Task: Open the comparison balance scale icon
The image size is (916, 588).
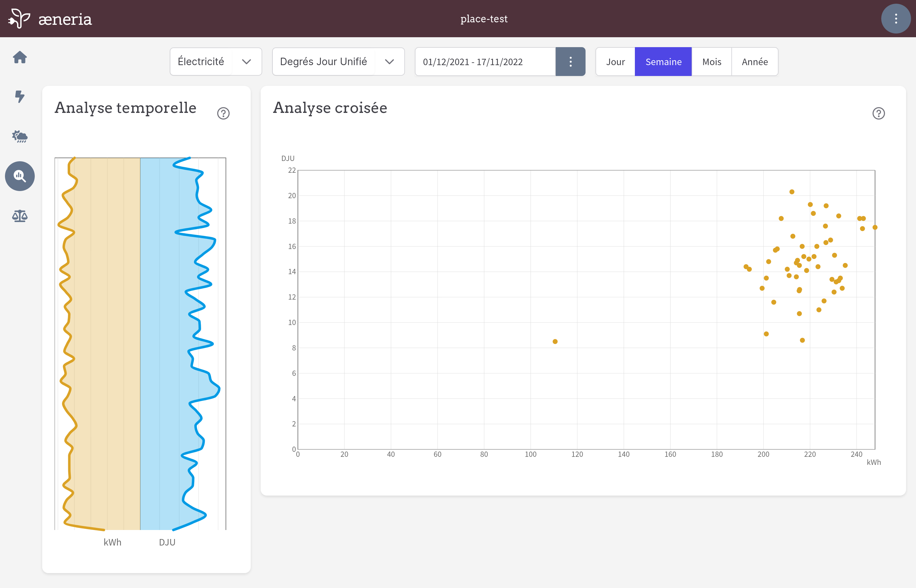Action: click(20, 216)
